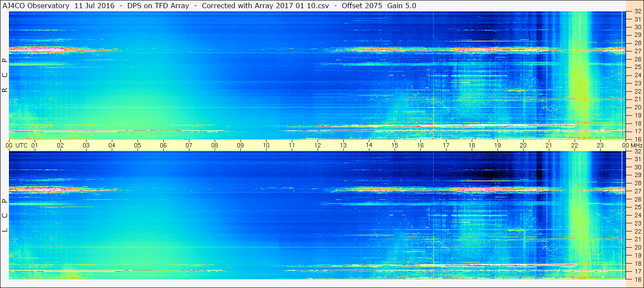Click the 20 UTC hour marker
This screenshot has width=644, height=288.
523,145
